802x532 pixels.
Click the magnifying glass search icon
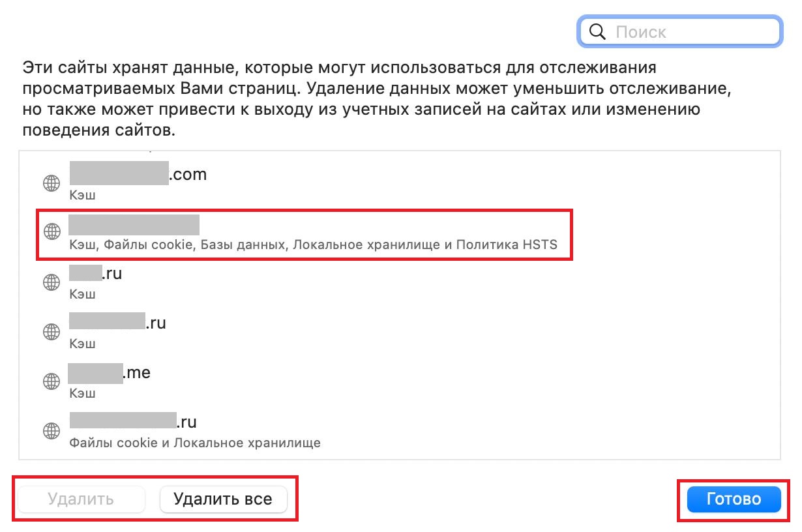(598, 32)
